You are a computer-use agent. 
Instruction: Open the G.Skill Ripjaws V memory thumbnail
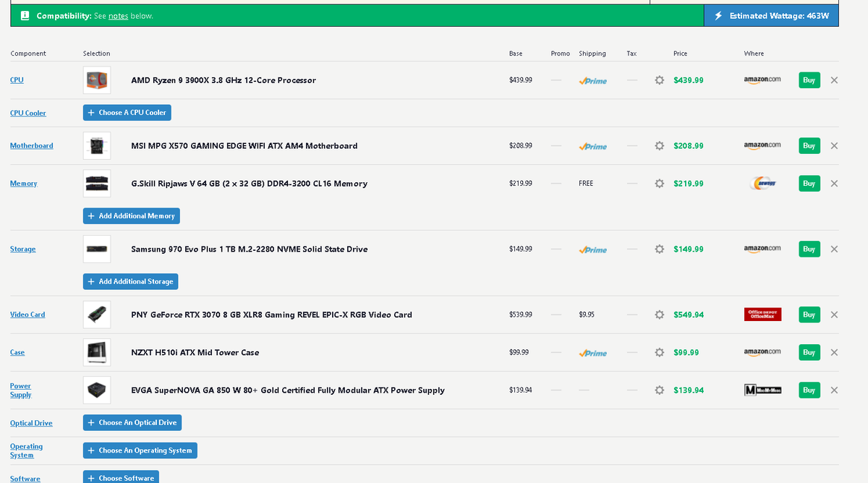(x=97, y=183)
